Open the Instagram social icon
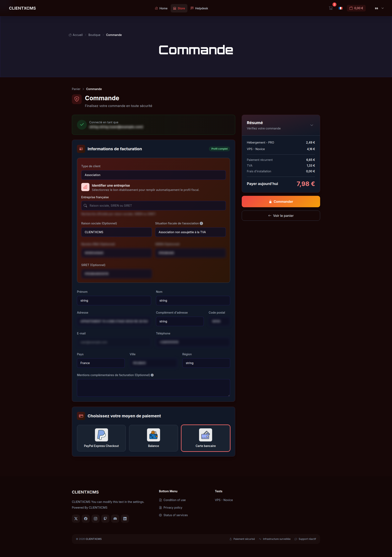This screenshot has width=392, height=557. coord(96,518)
